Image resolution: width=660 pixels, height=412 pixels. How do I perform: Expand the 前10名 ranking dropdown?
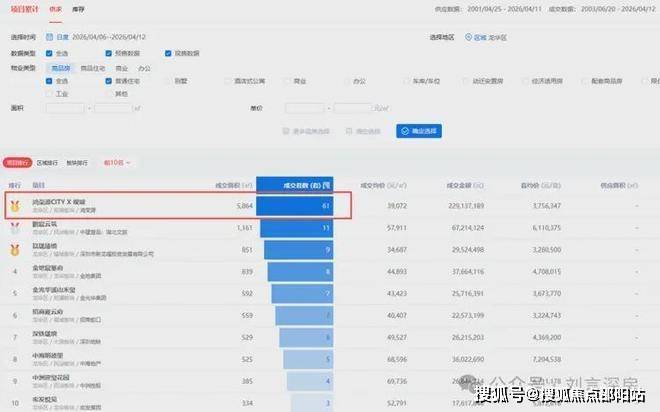click(115, 162)
